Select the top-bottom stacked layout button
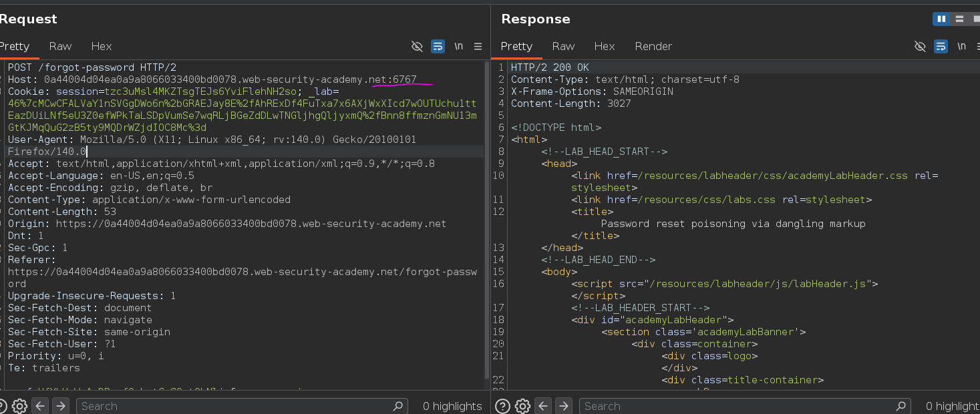 pos(959,19)
